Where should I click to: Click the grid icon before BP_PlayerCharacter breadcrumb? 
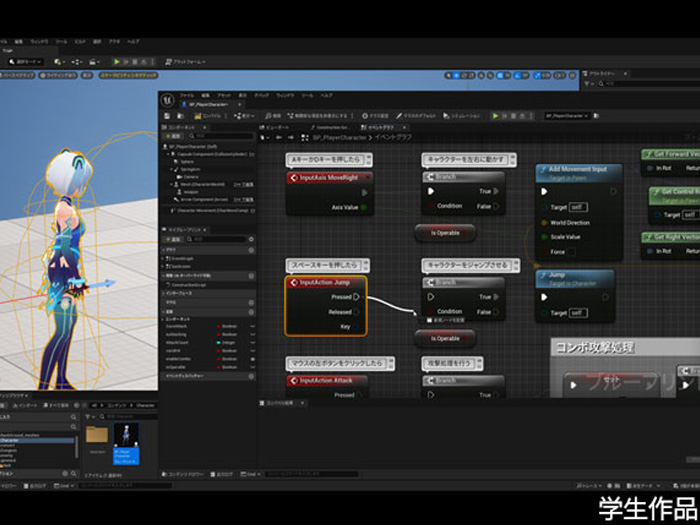point(305,138)
